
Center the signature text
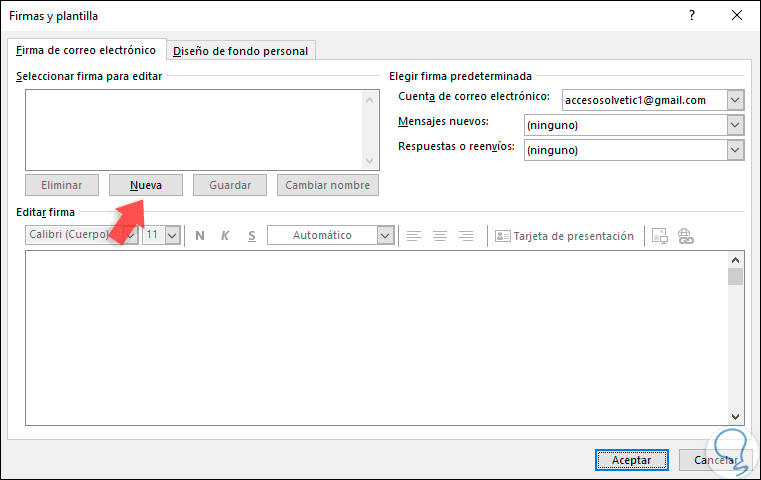tap(440, 236)
